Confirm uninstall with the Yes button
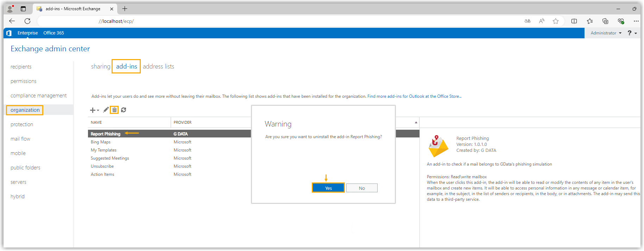Image resolution: width=644 pixels, height=251 pixels. click(328, 188)
